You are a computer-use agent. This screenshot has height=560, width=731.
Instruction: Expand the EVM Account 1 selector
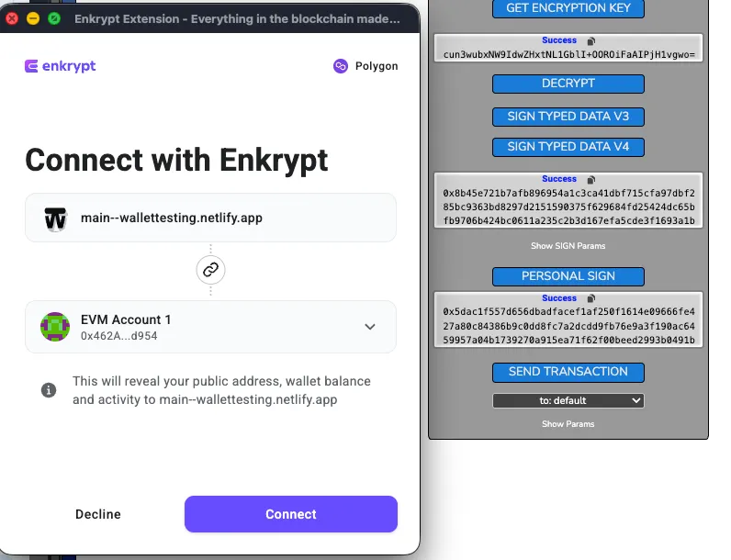pos(370,327)
